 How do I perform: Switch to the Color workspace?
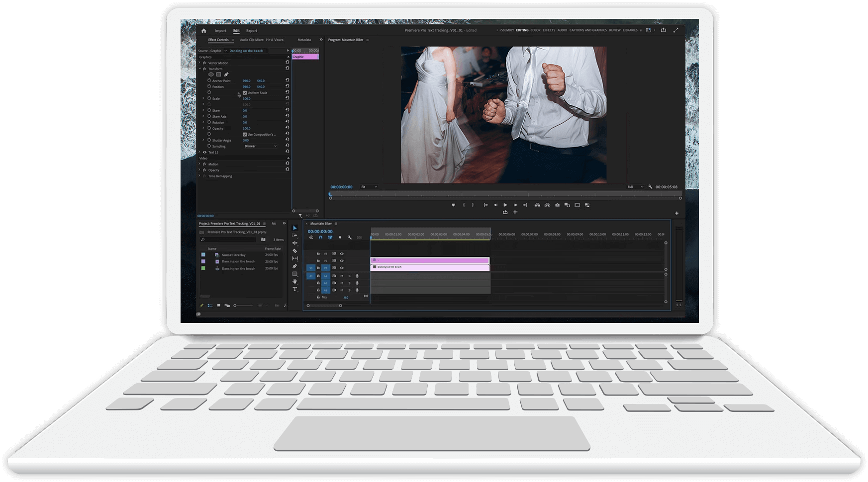pos(535,30)
